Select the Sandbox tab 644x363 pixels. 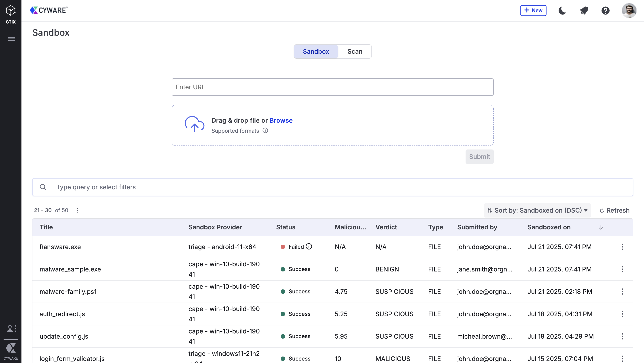[x=316, y=51]
